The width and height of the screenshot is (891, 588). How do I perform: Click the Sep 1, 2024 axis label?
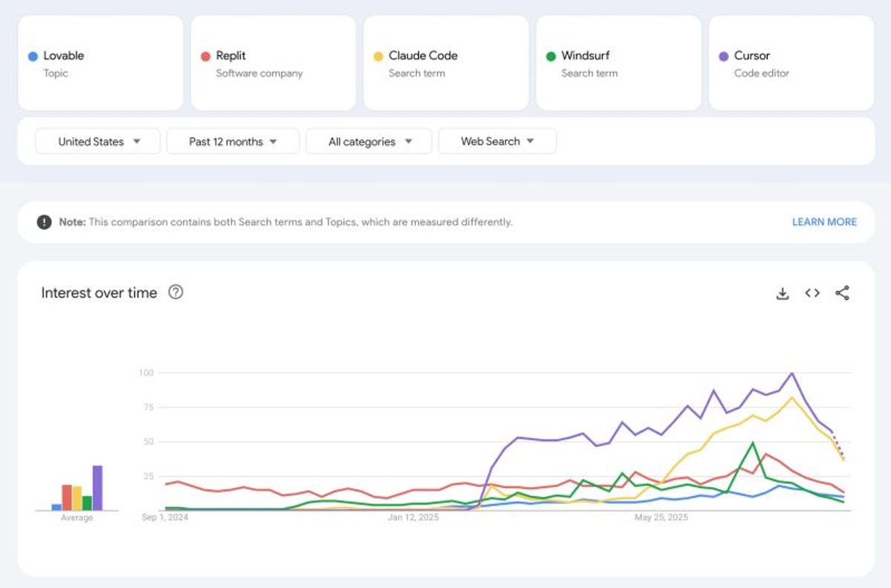[x=165, y=517]
